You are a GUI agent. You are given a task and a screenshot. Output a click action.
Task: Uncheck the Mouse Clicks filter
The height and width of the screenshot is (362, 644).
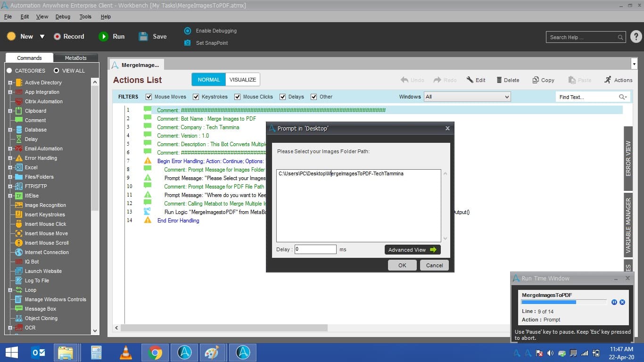[x=238, y=97]
